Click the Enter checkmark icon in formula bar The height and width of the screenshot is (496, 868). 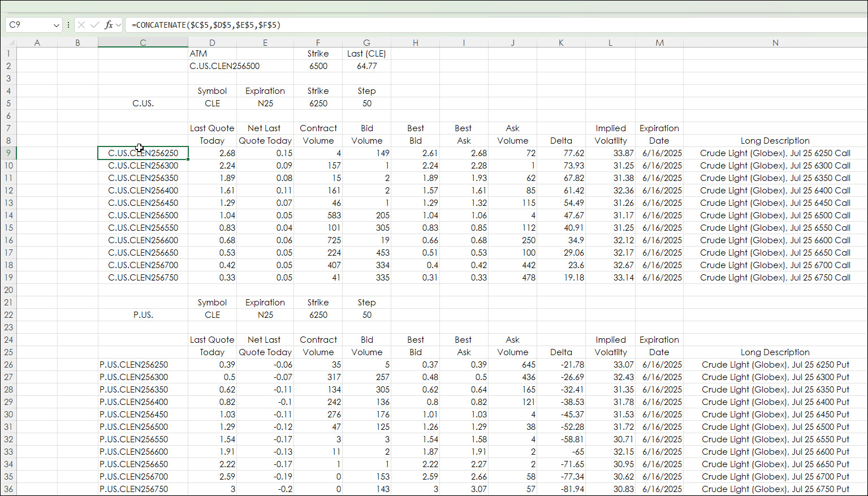tap(94, 25)
